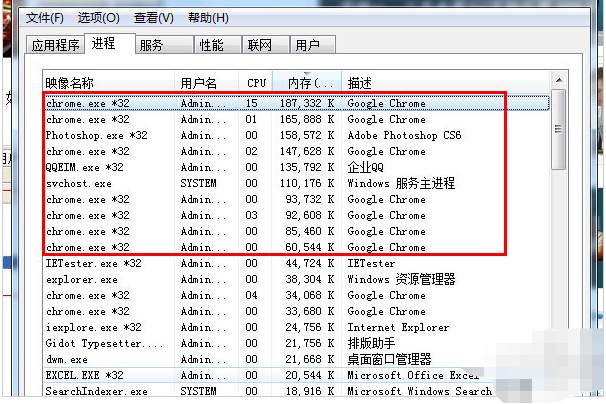Select chrome.exe process using 165,888 K
The image size is (606, 404).
(296, 119)
